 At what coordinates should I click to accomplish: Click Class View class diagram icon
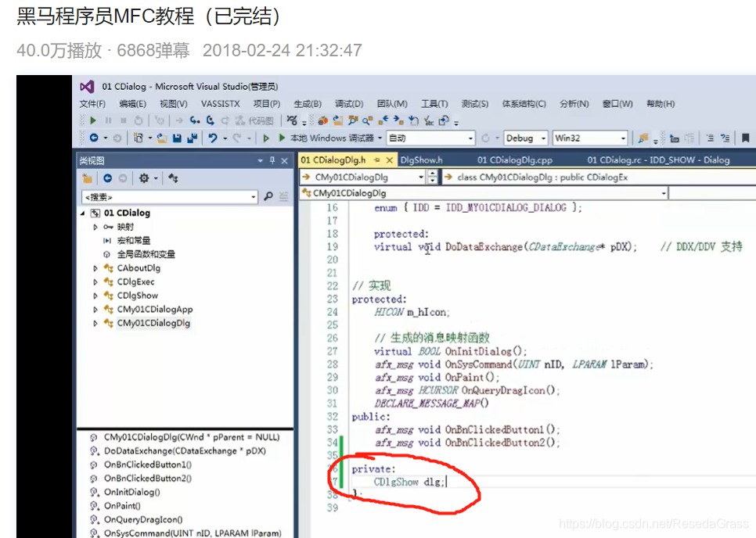(173, 178)
